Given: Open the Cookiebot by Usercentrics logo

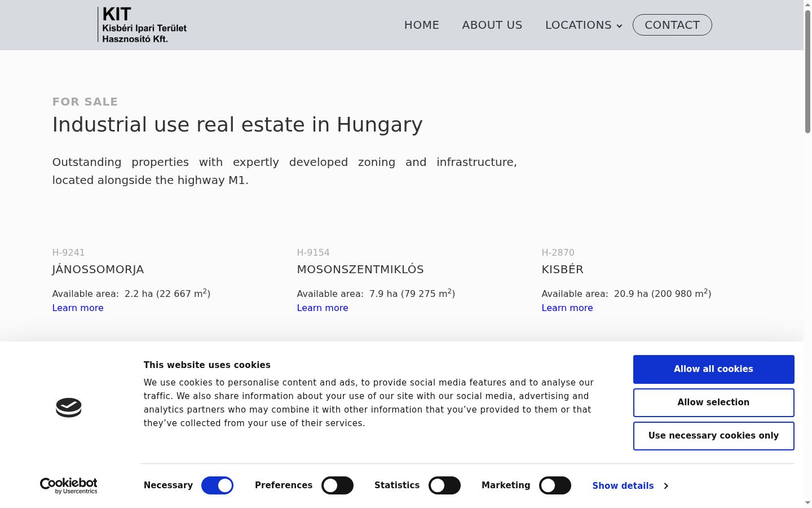Looking at the screenshot, I should tap(69, 486).
